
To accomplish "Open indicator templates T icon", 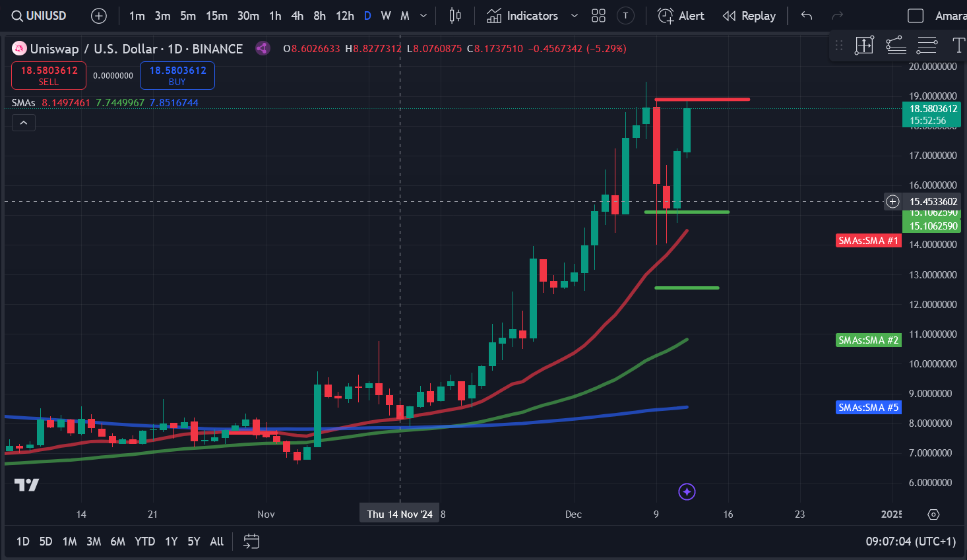I will point(625,16).
